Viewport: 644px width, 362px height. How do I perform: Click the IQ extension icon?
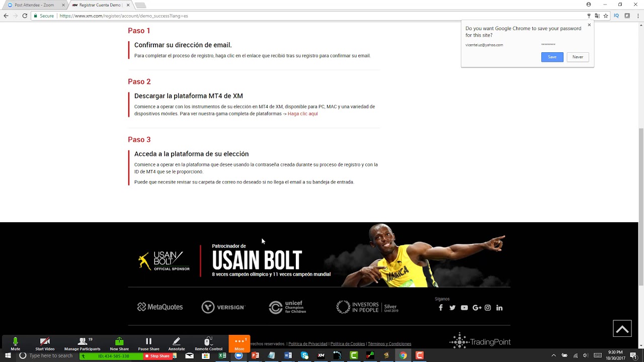coord(616,16)
